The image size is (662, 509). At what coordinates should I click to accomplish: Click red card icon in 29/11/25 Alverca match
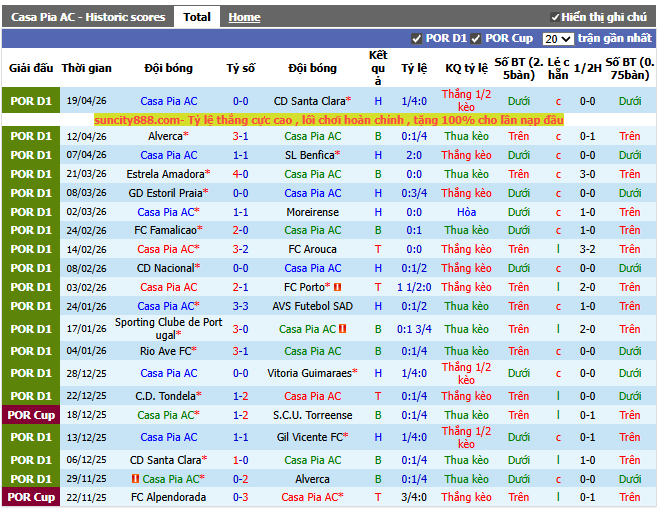(x=135, y=479)
